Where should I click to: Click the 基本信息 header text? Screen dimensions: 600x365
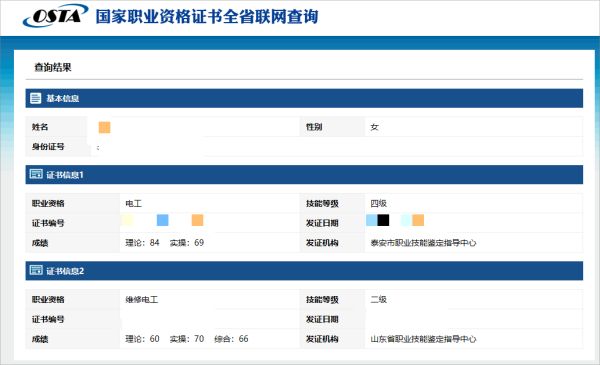pos(63,98)
